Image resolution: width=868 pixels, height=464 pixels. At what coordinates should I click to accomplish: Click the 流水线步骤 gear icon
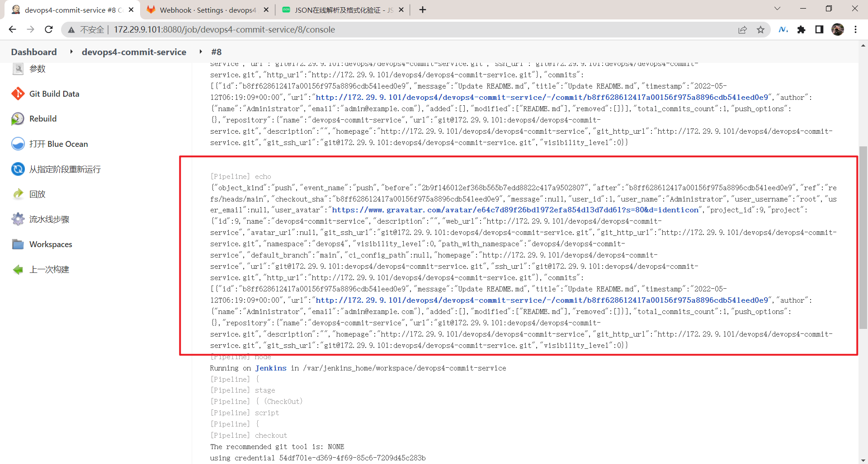(x=18, y=219)
